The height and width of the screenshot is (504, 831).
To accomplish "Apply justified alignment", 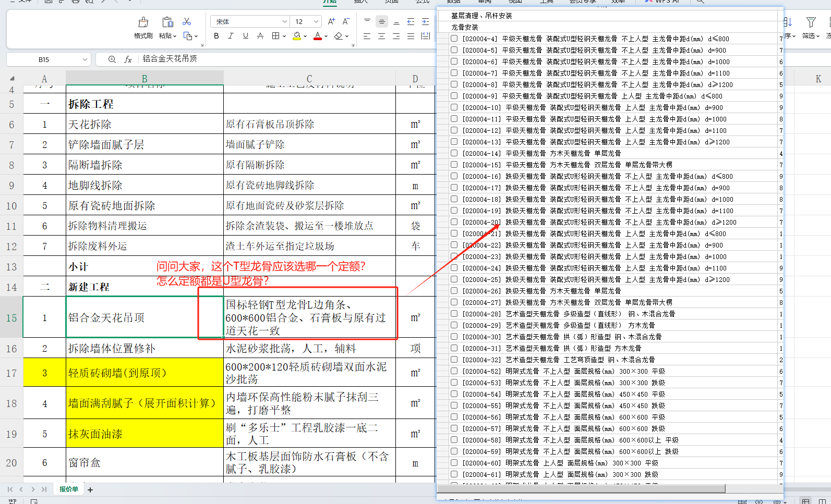I will tap(411, 36).
